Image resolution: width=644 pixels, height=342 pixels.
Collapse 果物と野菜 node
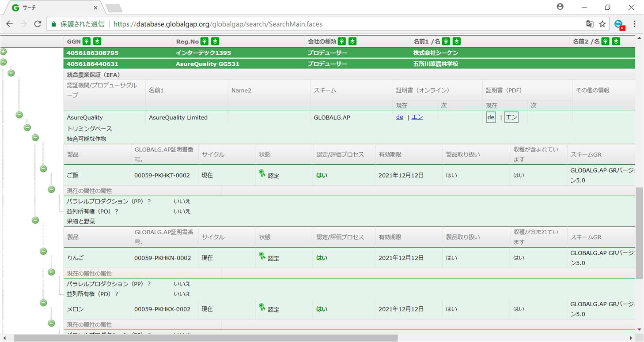(35, 220)
